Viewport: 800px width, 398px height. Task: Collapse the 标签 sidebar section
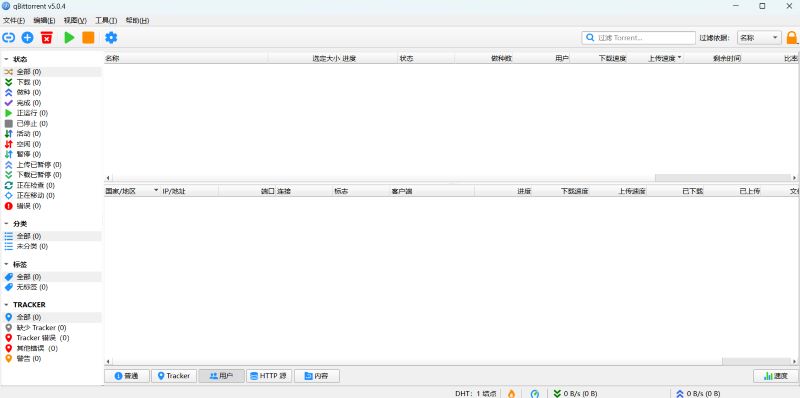pyautogui.click(x=6, y=264)
